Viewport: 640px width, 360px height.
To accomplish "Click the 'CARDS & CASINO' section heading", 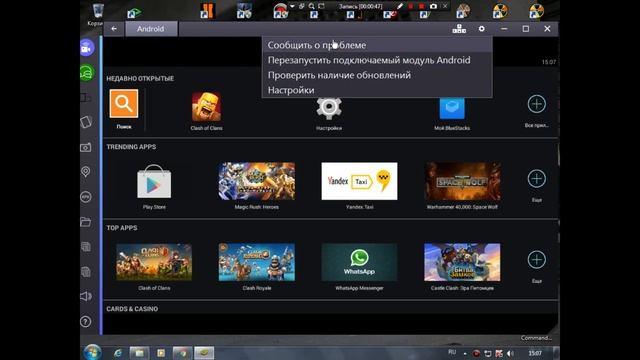I will click(x=132, y=309).
